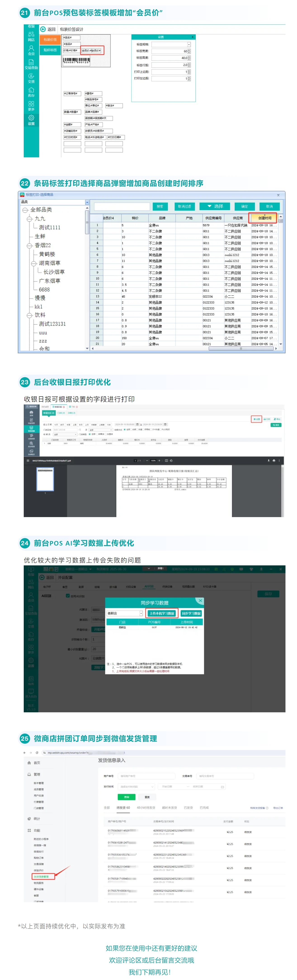
Task: Open the 交班 sidebar icon in the label designer
Action: click(x=31, y=76)
